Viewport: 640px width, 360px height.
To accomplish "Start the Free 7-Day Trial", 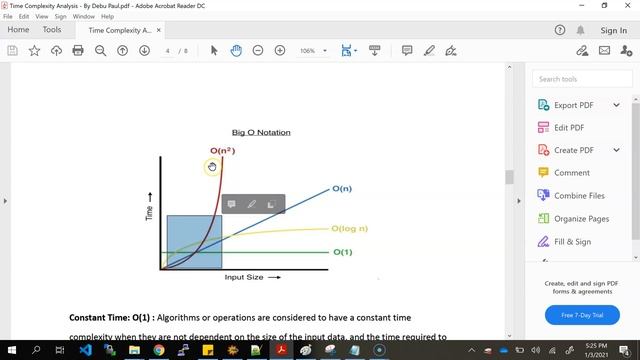I will pos(582,315).
